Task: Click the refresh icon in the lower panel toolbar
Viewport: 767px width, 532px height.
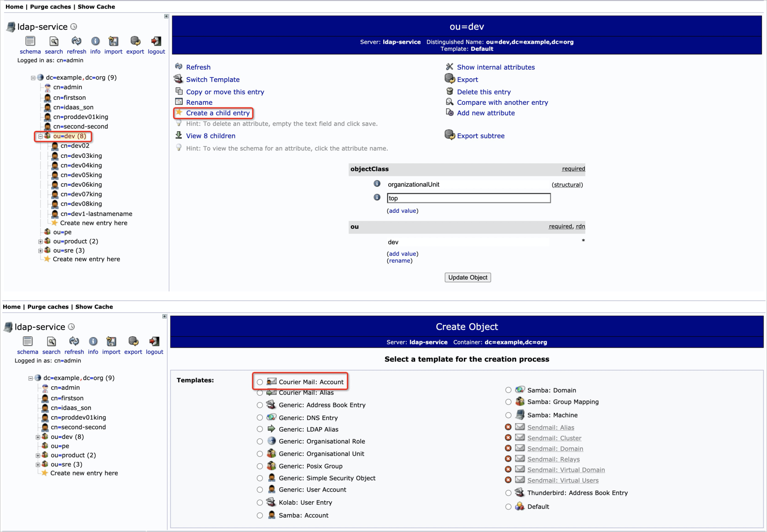Action: 74,341
